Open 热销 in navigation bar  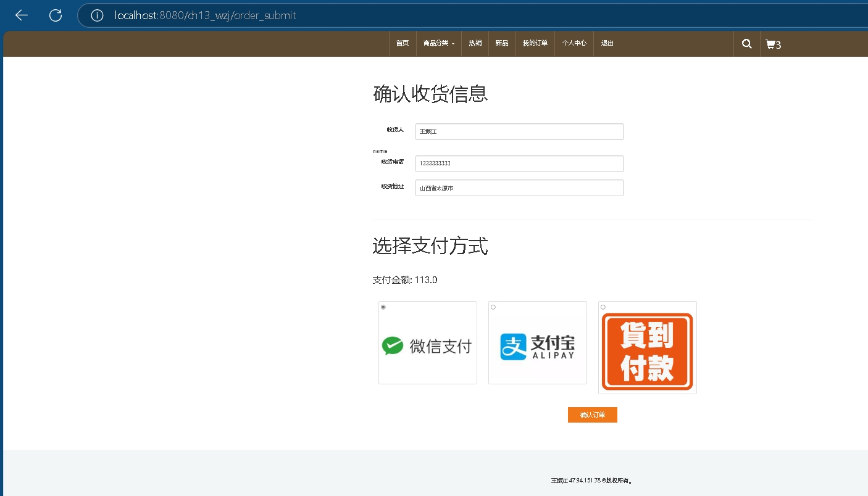tap(475, 43)
